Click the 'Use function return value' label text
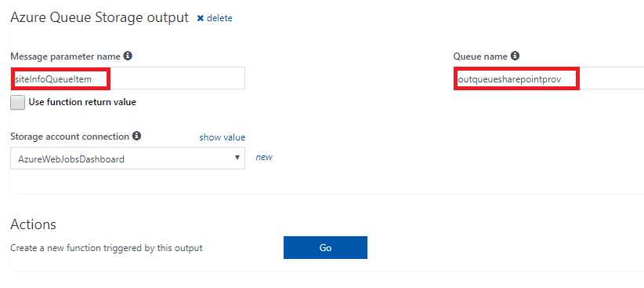The image size is (644, 288). coord(82,102)
